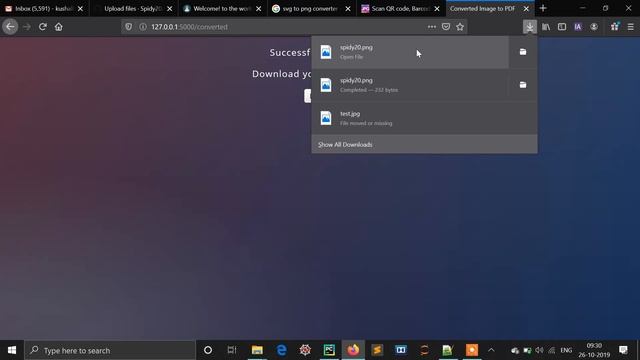Open the taskbar clock and date
This screenshot has height=360, width=640.
594,350
